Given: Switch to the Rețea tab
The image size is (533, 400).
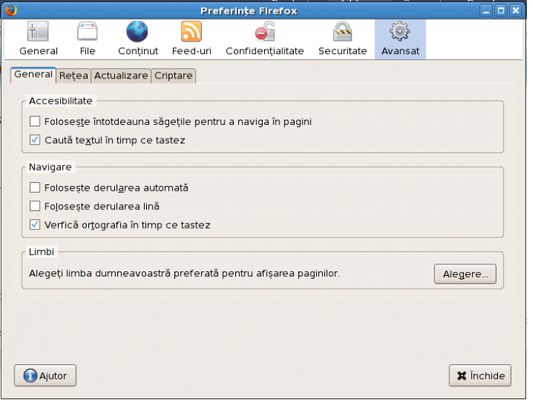Looking at the screenshot, I should pyautogui.click(x=73, y=75).
